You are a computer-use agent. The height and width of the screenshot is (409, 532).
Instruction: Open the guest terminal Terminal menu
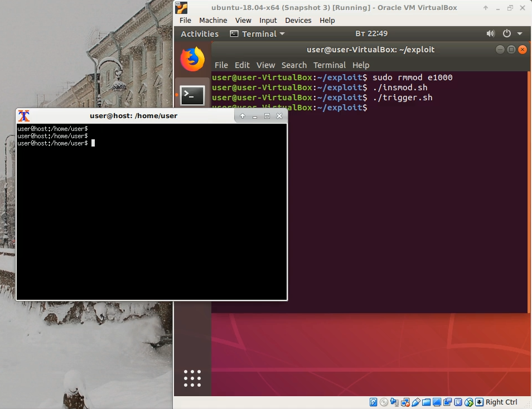(x=330, y=65)
